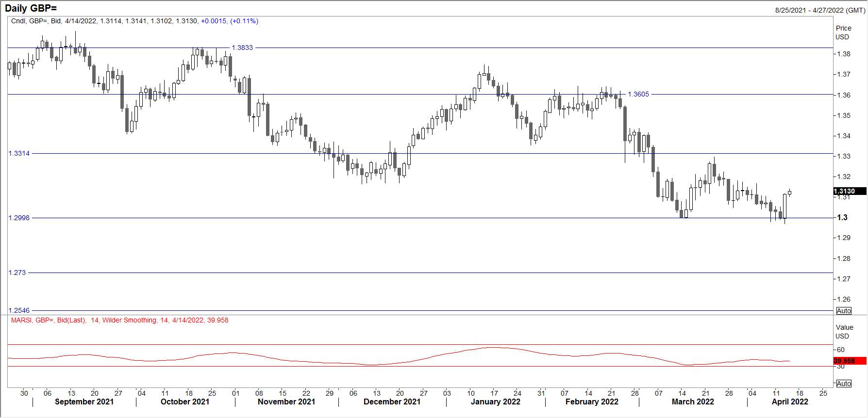Viewport: 868px width, 418px height.
Task: Click the 1.28 price axis tick
Action: pyautogui.click(x=844, y=258)
